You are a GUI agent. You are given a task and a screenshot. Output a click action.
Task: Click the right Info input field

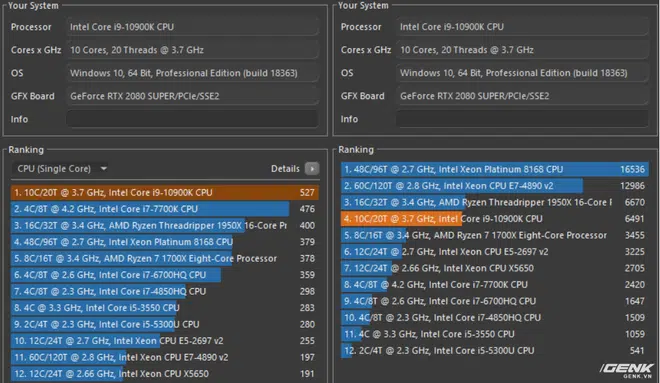pyautogui.click(x=522, y=119)
